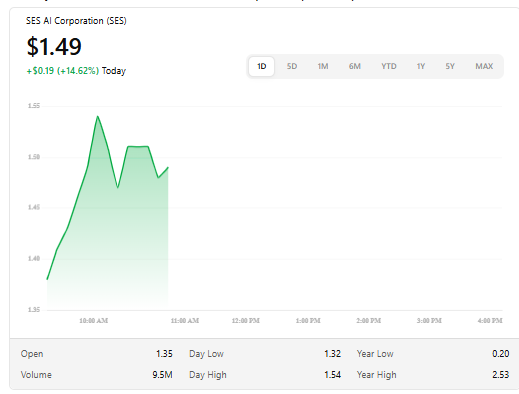
Task: Click the 4:00 PM axis label
Action: pos(490,321)
